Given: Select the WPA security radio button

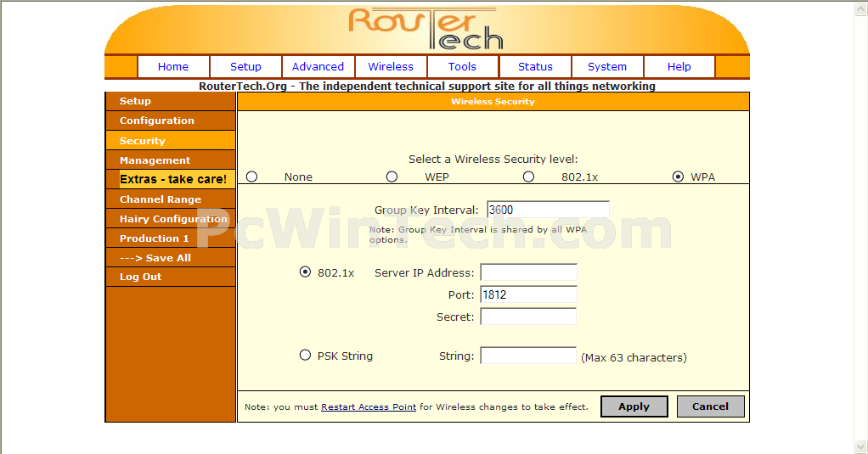Looking at the screenshot, I should point(678,177).
